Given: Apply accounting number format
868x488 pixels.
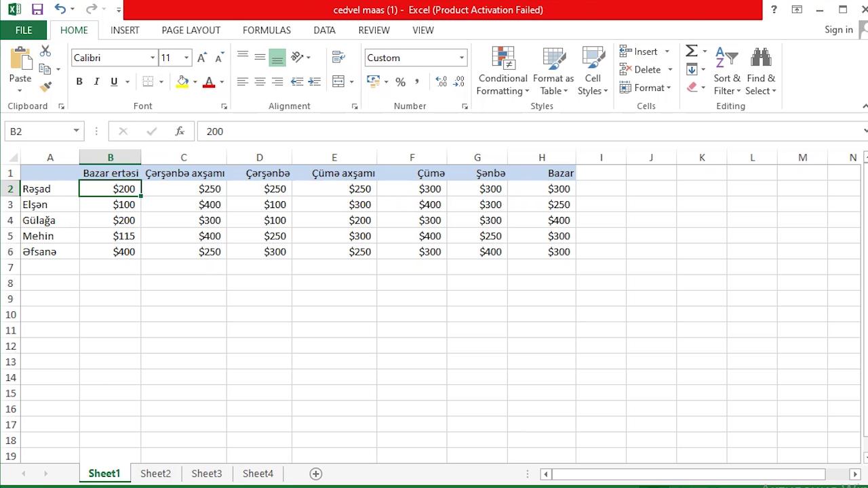Looking at the screenshot, I should click(373, 81).
